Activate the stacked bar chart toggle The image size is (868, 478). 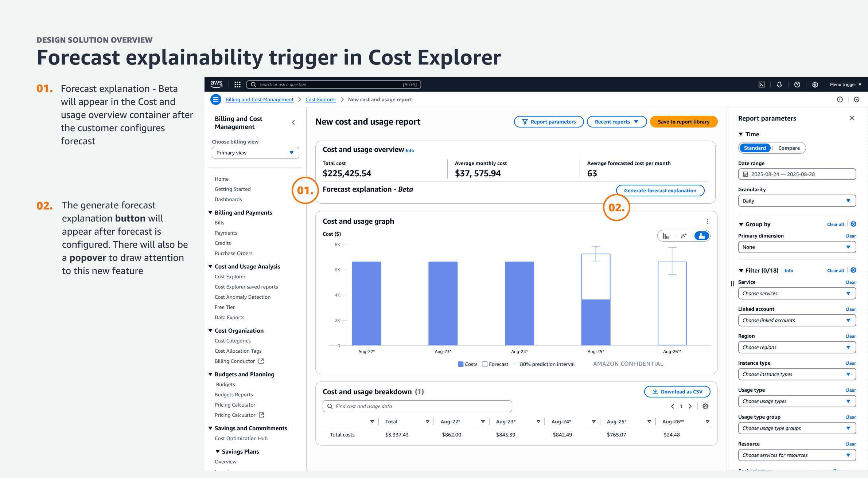702,236
